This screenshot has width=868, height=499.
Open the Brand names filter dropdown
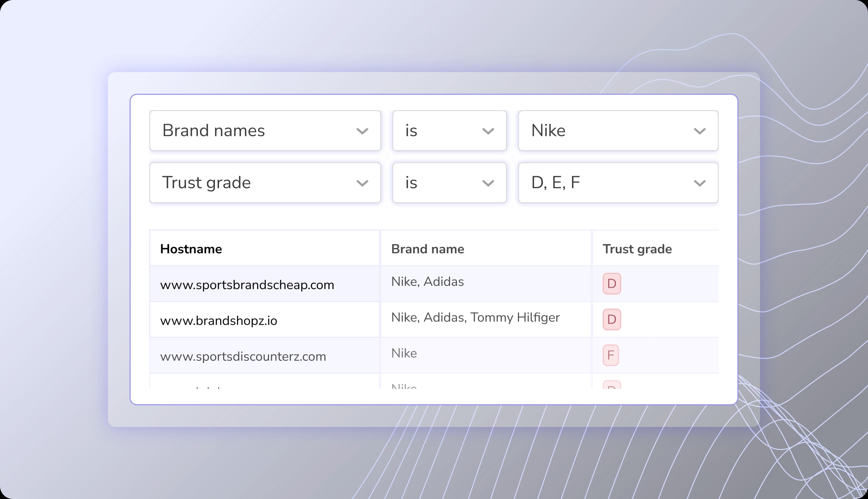click(x=264, y=130)
